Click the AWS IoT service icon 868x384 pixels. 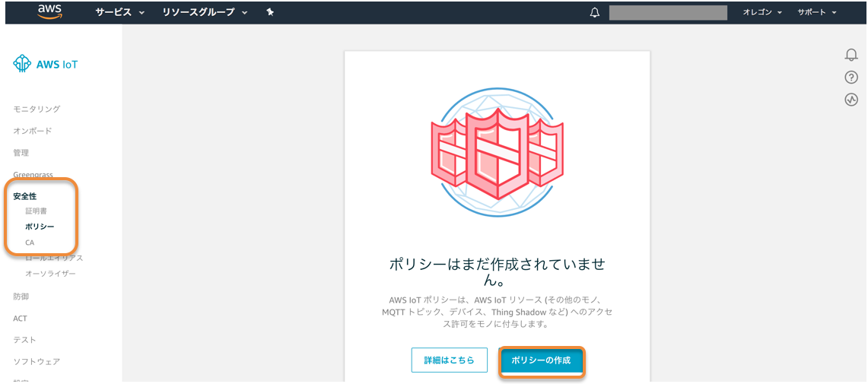22,64
